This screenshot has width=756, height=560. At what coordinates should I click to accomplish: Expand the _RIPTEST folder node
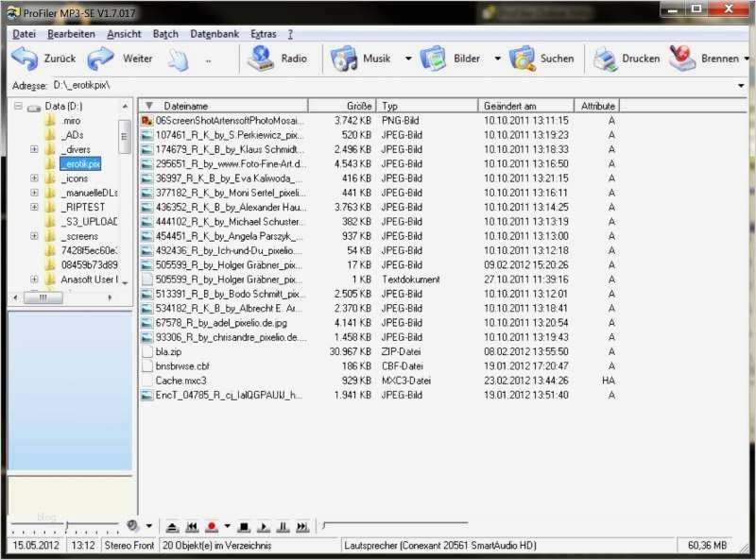[x=34, y=207]
